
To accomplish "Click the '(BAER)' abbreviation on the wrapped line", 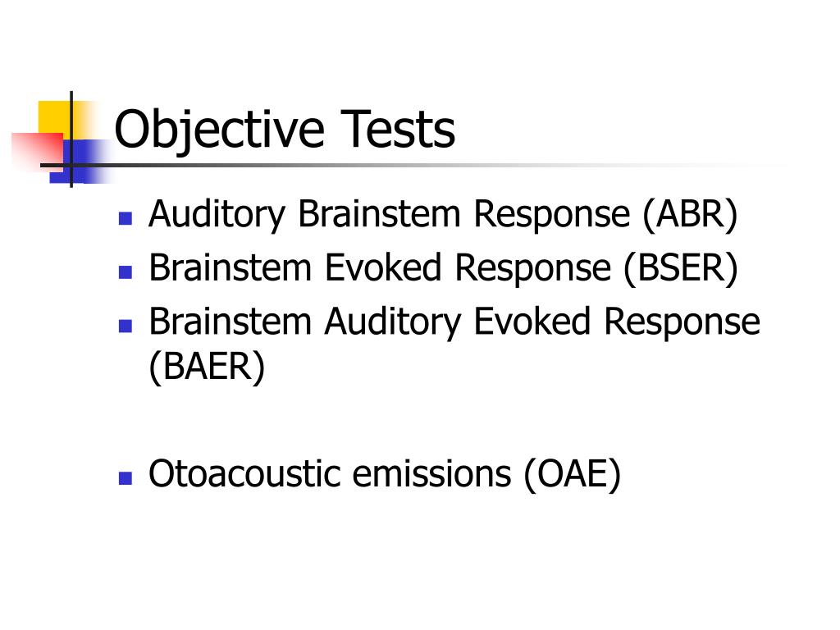I will (x=207, y=367).
